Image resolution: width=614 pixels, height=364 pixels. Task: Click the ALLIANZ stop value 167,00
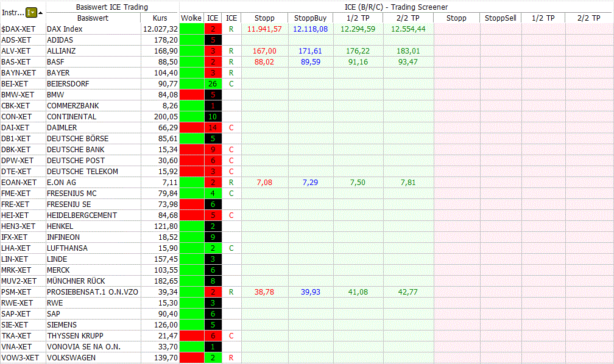click(x=264, y=51)
